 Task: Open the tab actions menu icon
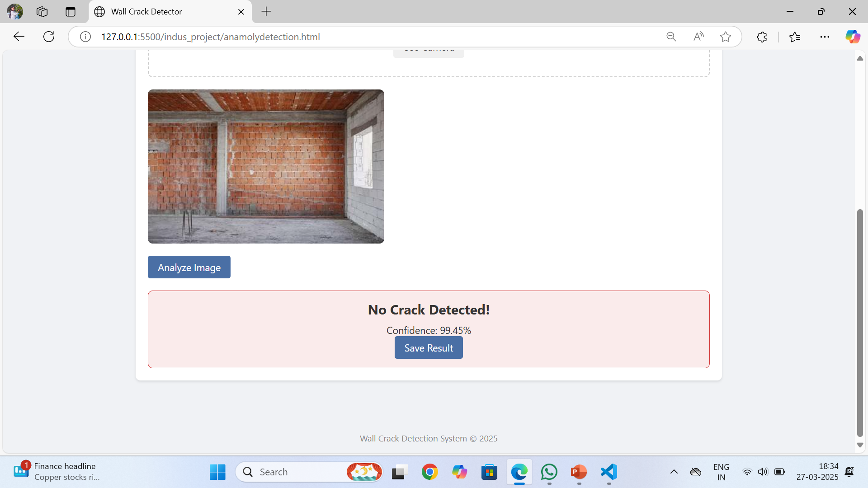[x=70, y=12]
